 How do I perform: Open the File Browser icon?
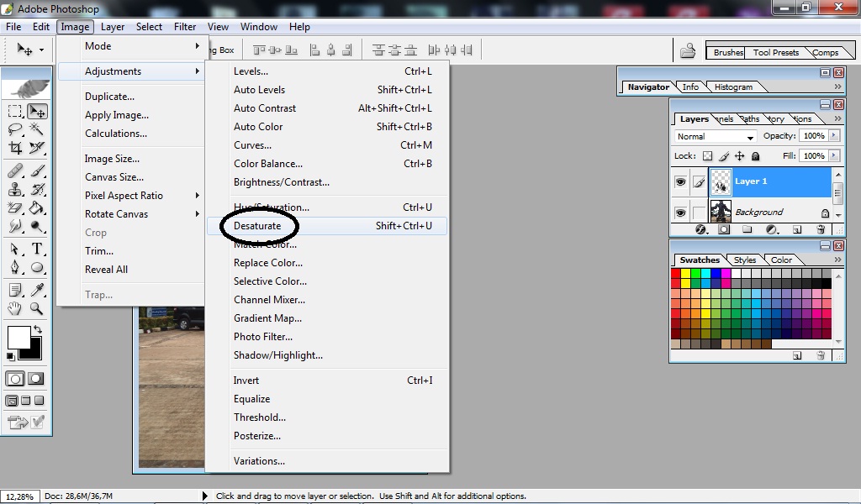click(x=688, y=51)
